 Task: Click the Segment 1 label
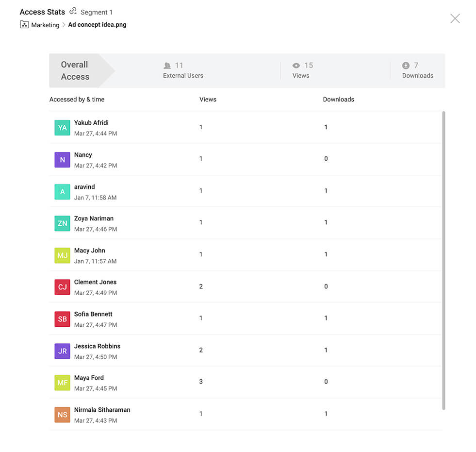click(96, 12)
